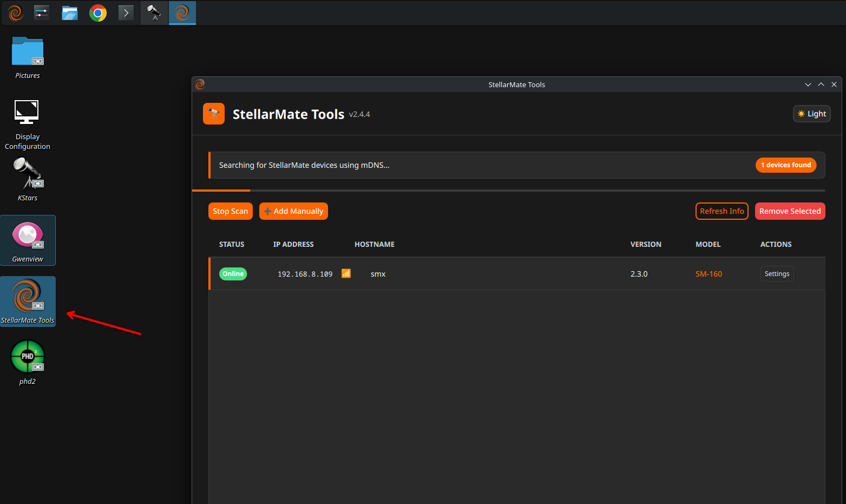Viewport: 846px width, 504px height.
Task: Close the StellarMate Tools window
Action: 834,84
